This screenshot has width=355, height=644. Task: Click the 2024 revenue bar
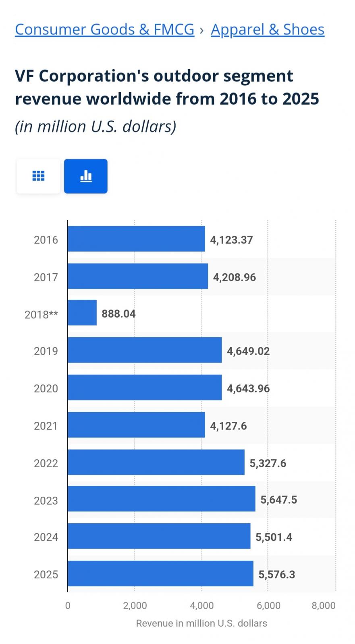coord(159,536)
